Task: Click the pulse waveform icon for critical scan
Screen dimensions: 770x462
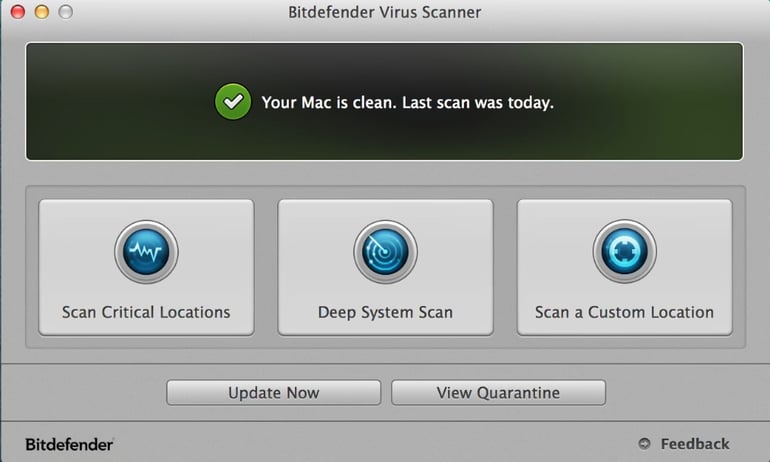Action: click(146, 251)
